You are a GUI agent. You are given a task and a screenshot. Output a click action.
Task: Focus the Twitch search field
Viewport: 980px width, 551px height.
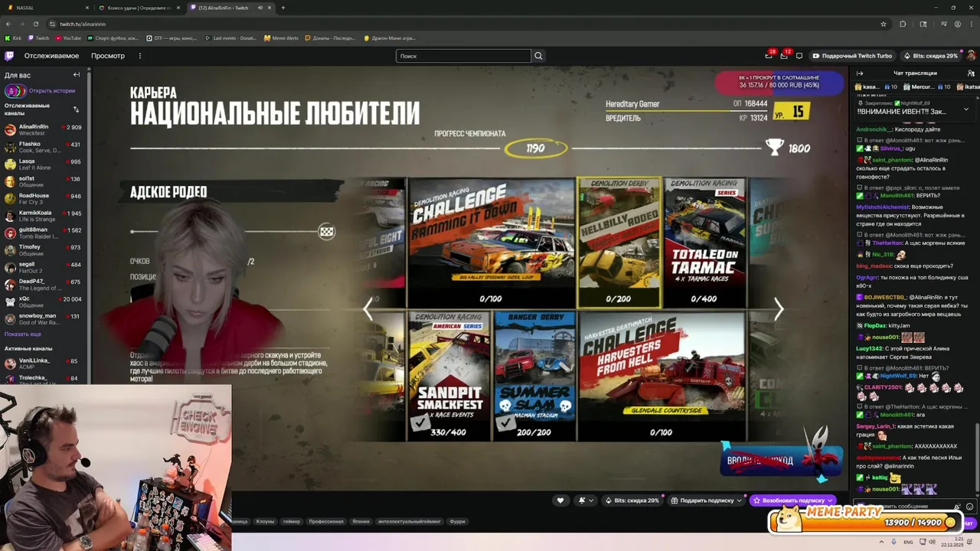(463, 56)
